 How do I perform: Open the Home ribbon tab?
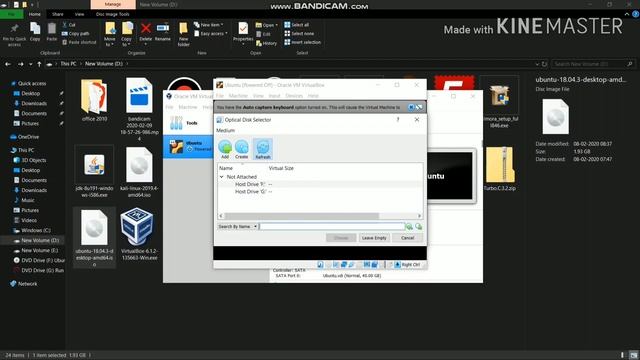click(x=35, y=14)
